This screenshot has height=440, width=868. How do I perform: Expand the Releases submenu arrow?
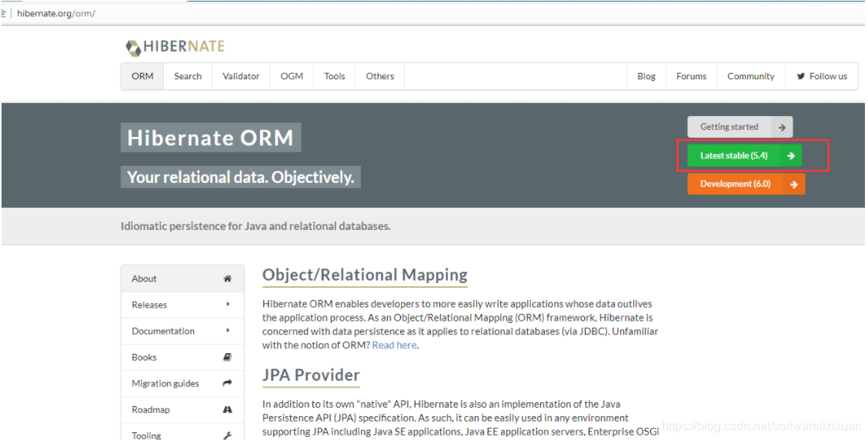[x=228, y=305]
